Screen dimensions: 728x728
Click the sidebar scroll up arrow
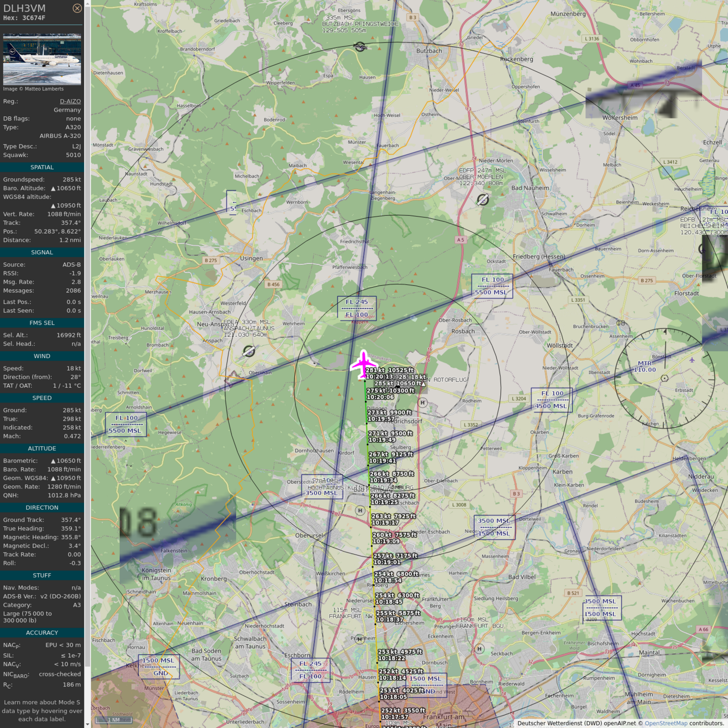click(x=87, y=4)
